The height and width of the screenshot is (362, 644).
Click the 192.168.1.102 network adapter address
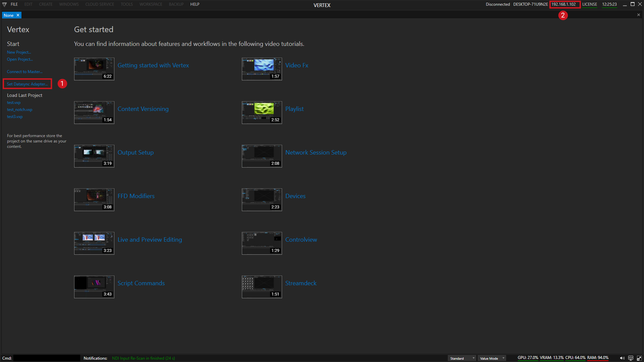[x=563, y=4]
